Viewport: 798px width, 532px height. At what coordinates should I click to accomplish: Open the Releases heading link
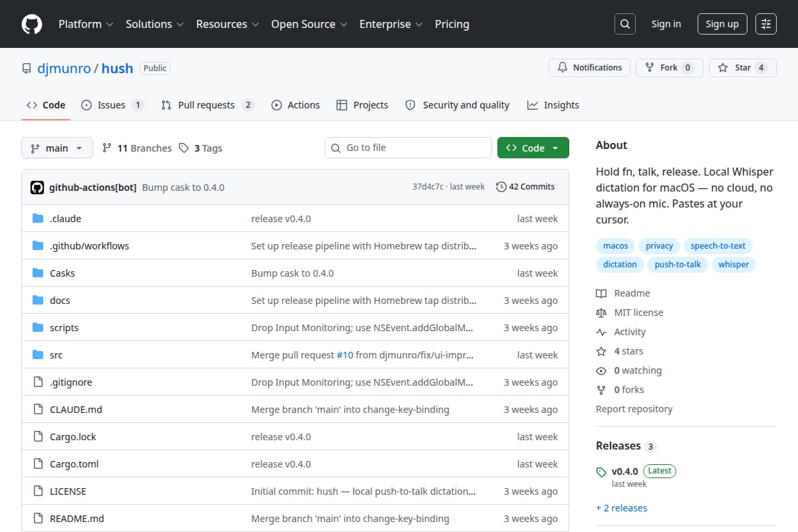pos(626,446)
